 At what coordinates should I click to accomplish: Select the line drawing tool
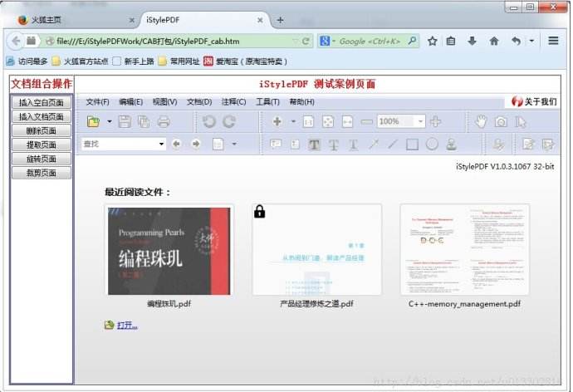[393, 145]
